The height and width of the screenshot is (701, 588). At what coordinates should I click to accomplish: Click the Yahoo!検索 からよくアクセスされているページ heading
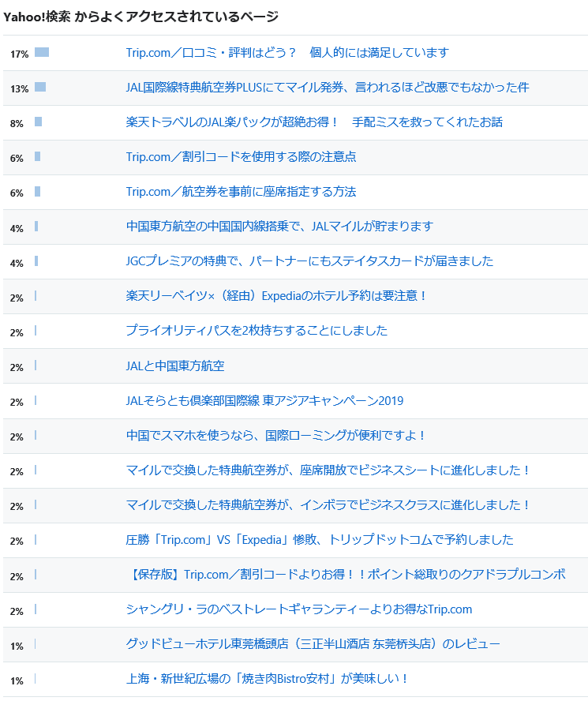click(x=140, y=17)
